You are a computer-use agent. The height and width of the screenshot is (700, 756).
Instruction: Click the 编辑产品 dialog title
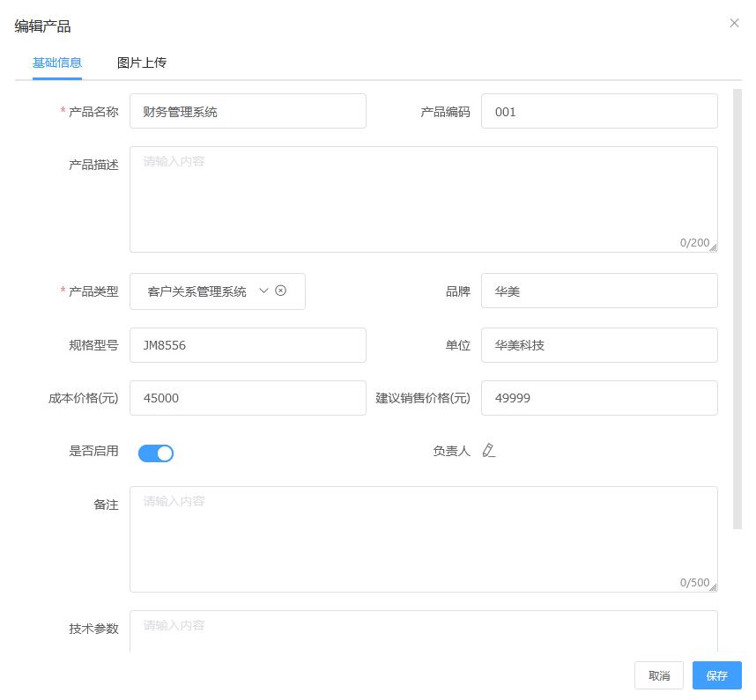tap(42, 26)
